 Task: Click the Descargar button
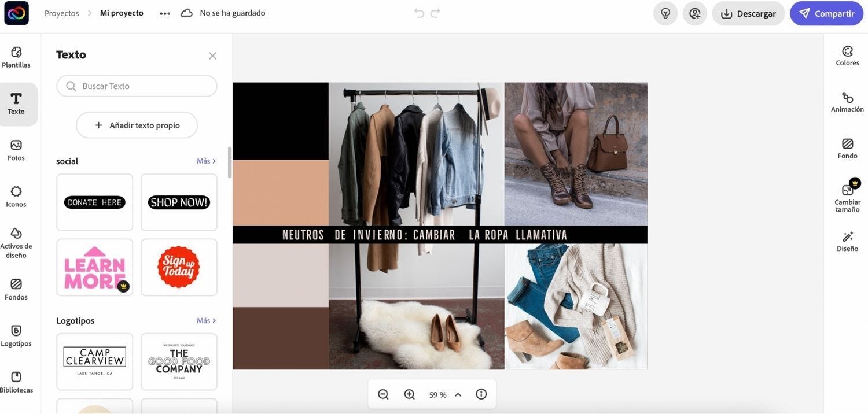pos(748,13)
